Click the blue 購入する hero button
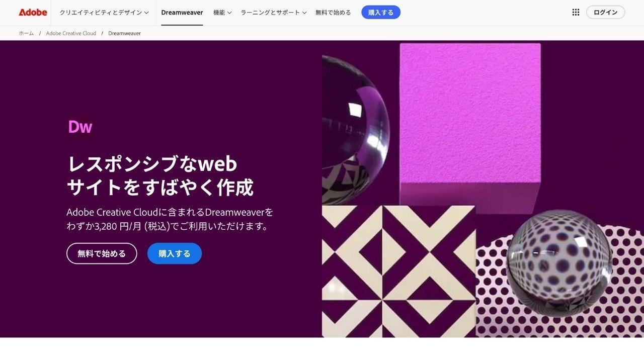This screenshot has width=644, height=362. (175, 253)
